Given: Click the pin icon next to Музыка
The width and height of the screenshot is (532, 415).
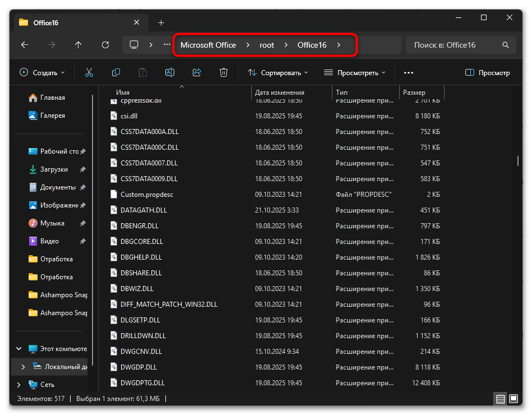Looking at the screenshot, I should pos(83,223).
